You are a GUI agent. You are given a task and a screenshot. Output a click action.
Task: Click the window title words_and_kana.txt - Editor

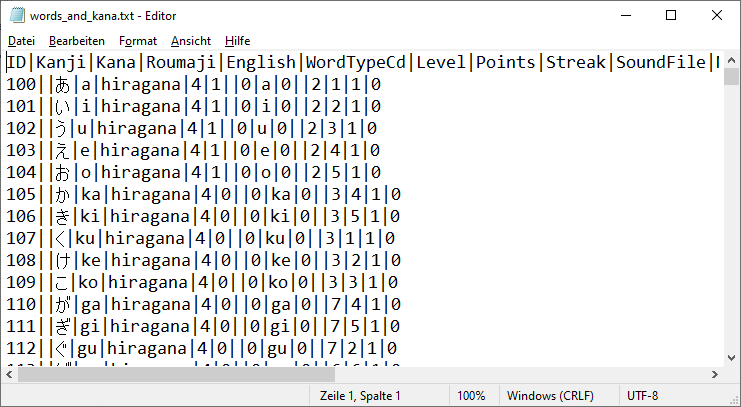click(x=103, y=16)
